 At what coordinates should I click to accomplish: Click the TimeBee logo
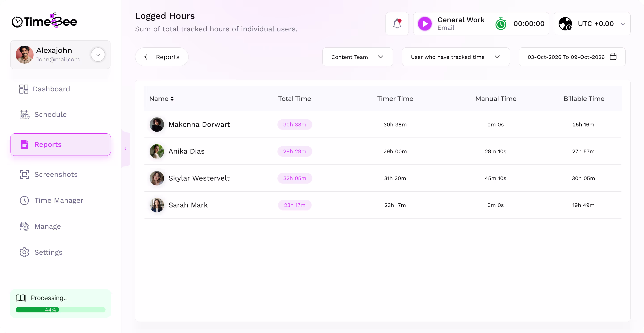44,21
